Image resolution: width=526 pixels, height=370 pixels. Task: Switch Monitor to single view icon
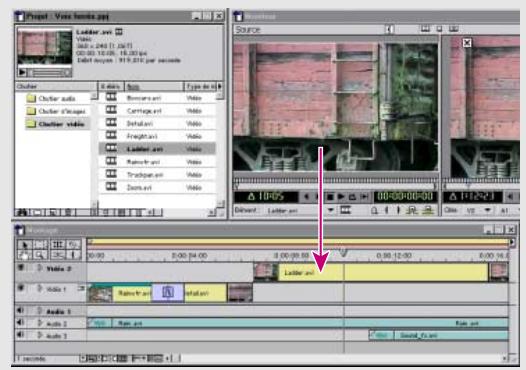(439, 29)
